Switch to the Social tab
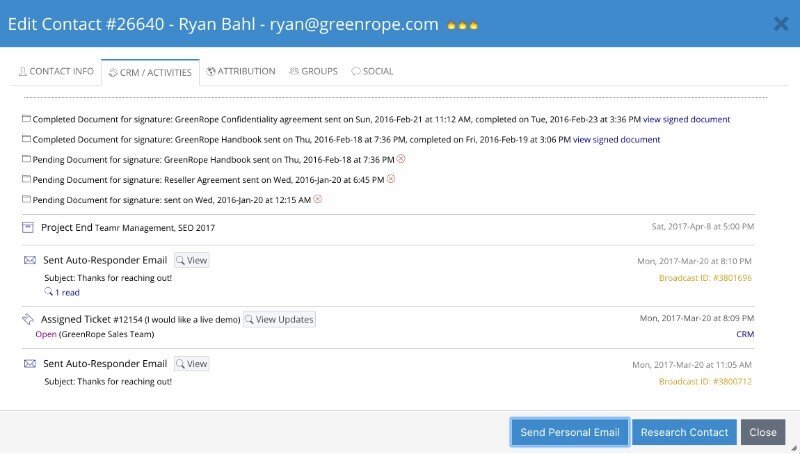Image resolution: width=800 pixels, height=454 pixels. pyautogui.click(x=372, y=72)
